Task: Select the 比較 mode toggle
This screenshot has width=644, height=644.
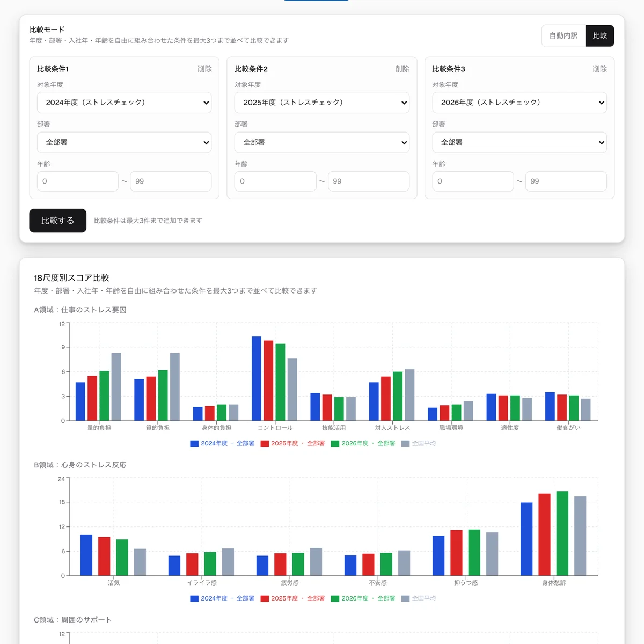Action: (x=599, y=36)
